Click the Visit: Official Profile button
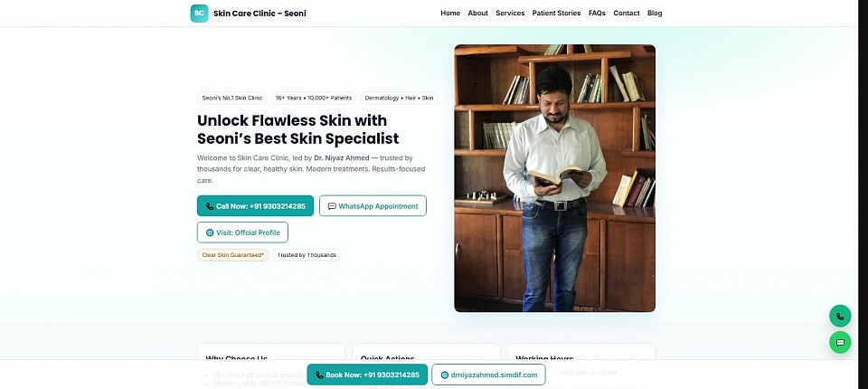The image size is (868, 389). (242, 232)
